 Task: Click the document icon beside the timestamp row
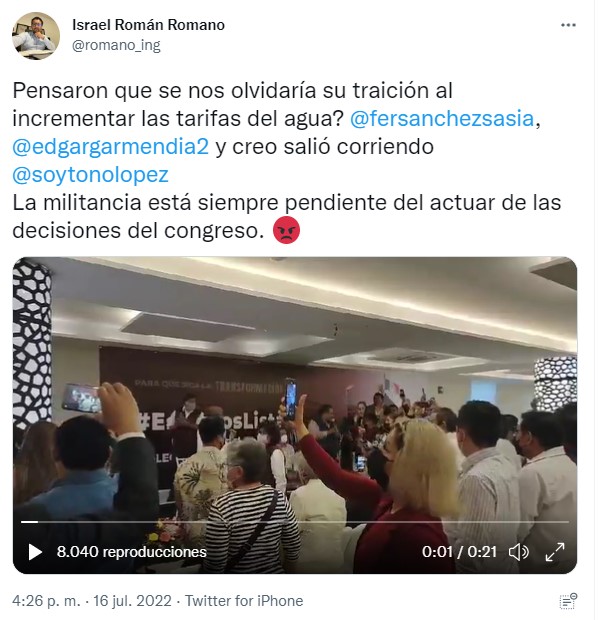(x=568, y=601)
